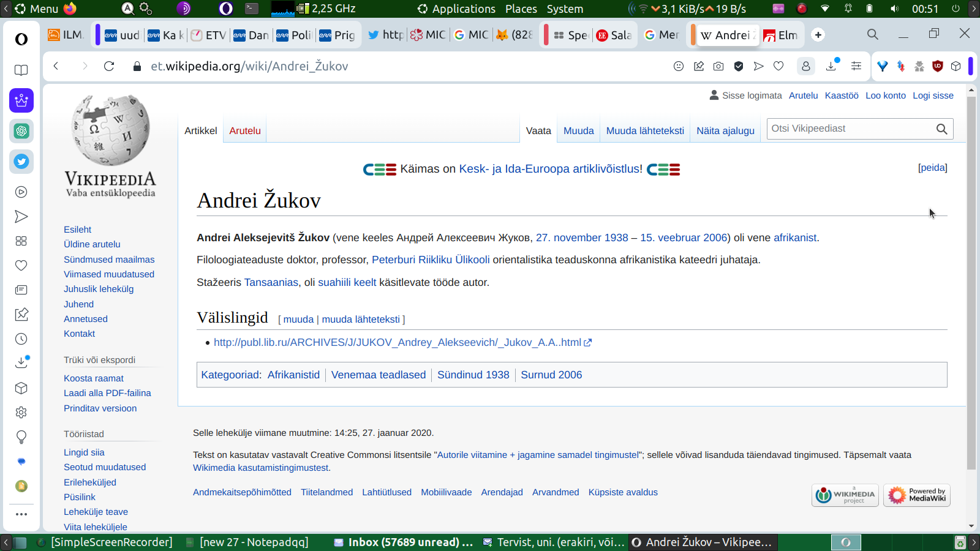Image resolution: width=980 pixels, height=551 pixels.
Task: Go back to the previous page
Action: (56, 66)
